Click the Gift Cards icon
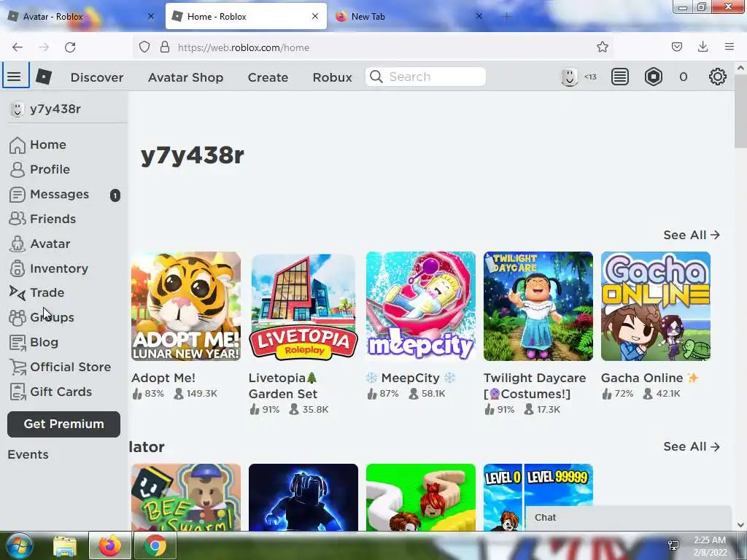 (x=18, y=392)
